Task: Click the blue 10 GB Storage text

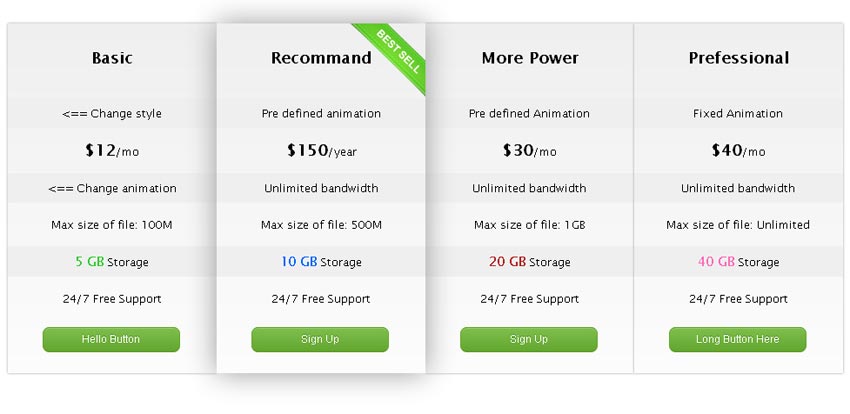Action: click(x=321, y=262)
